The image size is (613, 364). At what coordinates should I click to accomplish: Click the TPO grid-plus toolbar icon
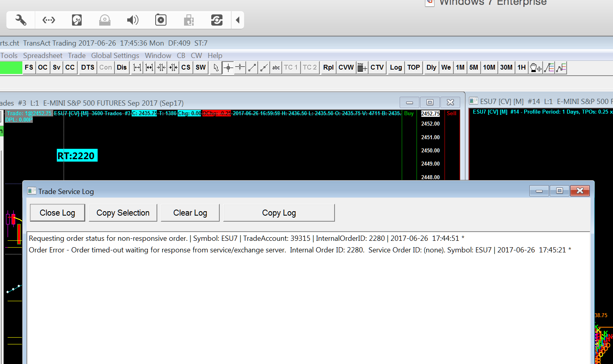362,68
